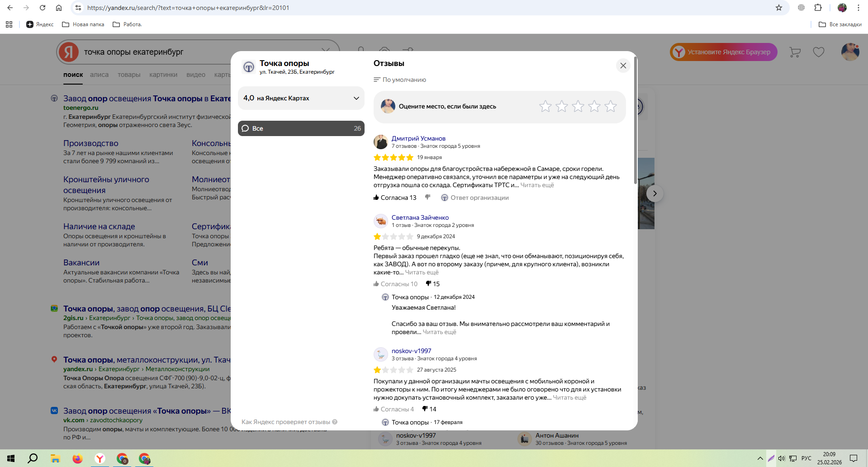868x467 pixels.
Task: Click Установите Яндекс Браузер button
Action: click(724, 52)
